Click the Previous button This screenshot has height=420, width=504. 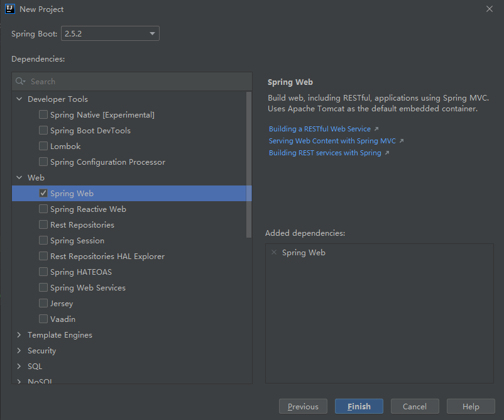coord(303,406)
